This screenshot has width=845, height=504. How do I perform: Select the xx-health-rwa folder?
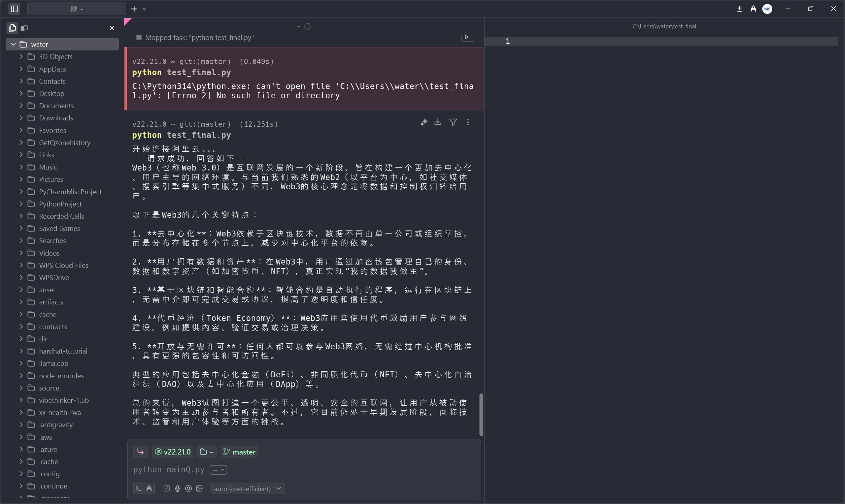tap(62, 412)
